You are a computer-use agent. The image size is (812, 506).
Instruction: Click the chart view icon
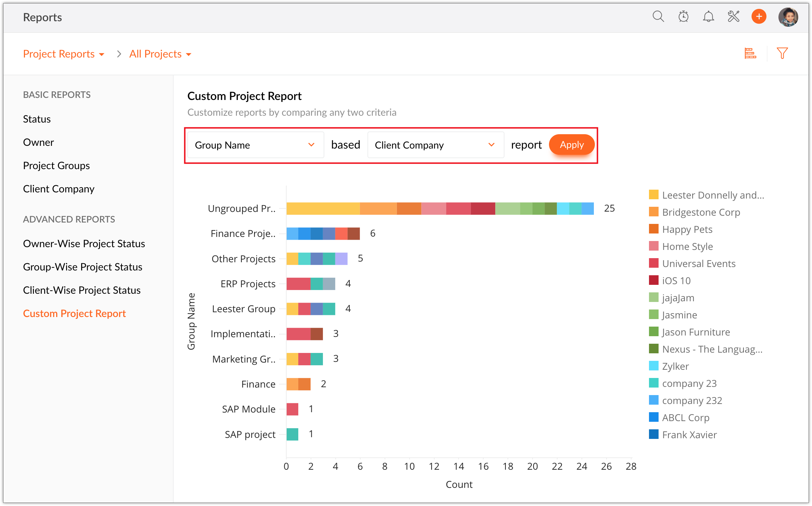[x=750, y=53]
